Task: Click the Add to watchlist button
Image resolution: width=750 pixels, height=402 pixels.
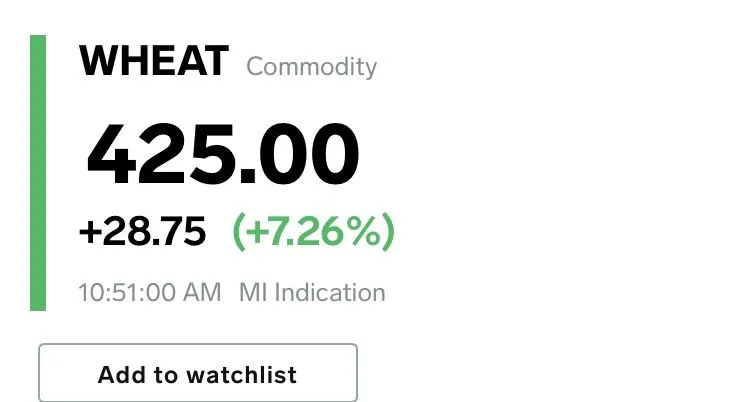Action: (197, 374)
